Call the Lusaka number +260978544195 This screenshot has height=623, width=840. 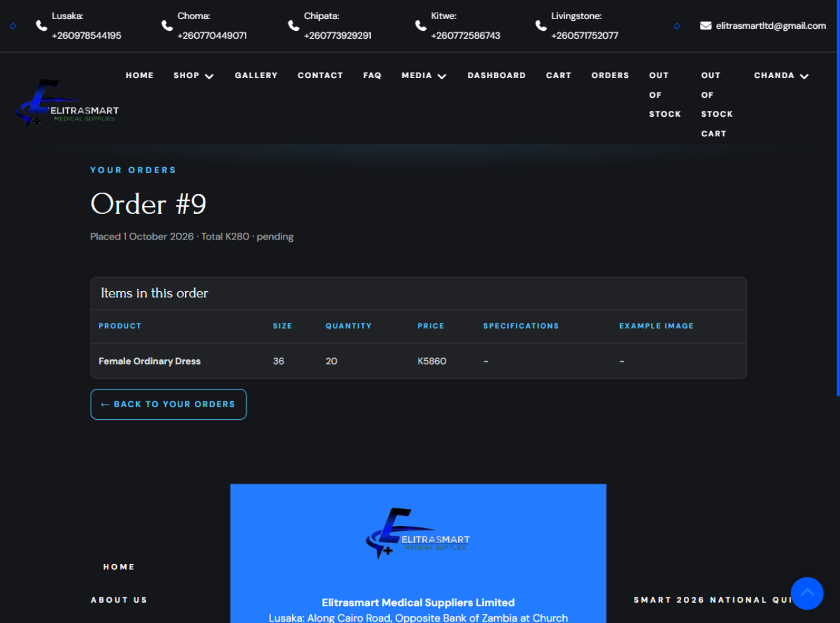(x=87, y=35)
